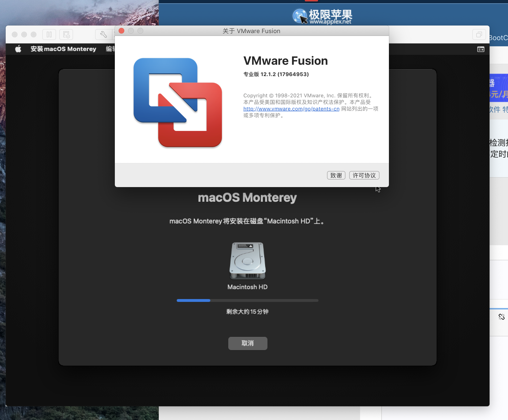The width and height of the screenshot is (508, 420).
Task: Click the 许可协议 button
Action: (364, 175)
